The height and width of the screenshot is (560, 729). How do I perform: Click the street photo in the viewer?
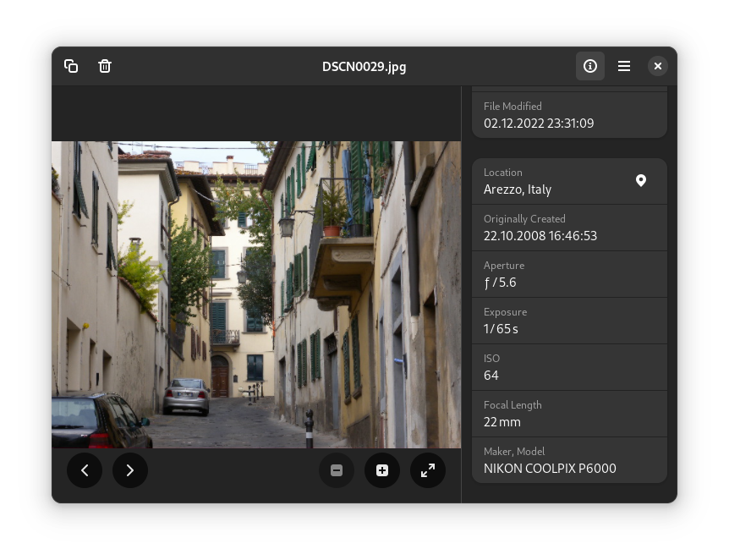(256, 294)
